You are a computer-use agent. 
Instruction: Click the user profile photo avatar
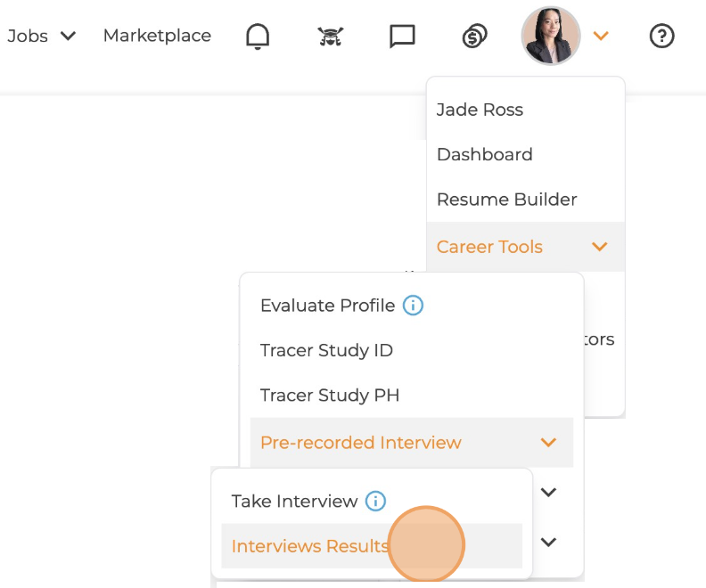[x=550, y=37]
